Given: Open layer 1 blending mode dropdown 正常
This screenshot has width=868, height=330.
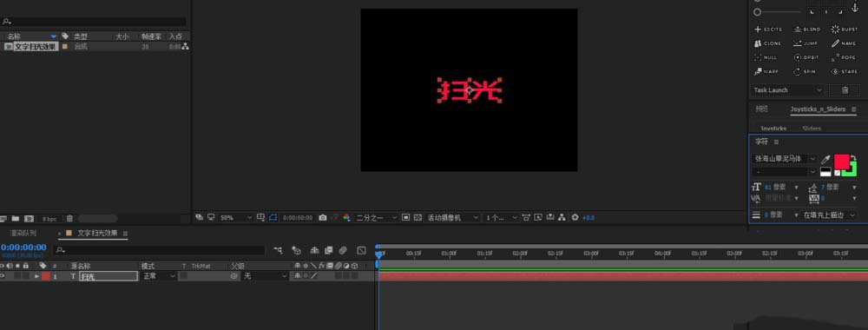Looking at the screenshot, I should (159, 276).
